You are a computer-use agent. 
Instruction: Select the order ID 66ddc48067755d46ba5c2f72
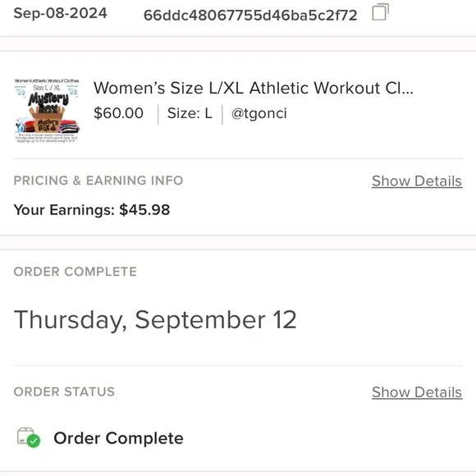(250, 15)
